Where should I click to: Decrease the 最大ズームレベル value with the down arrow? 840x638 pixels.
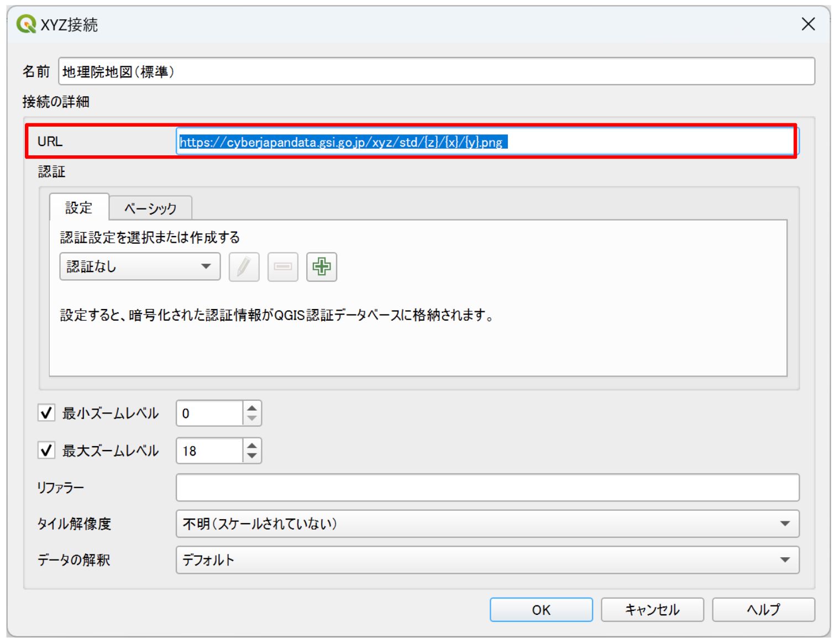tap(252, 457)
